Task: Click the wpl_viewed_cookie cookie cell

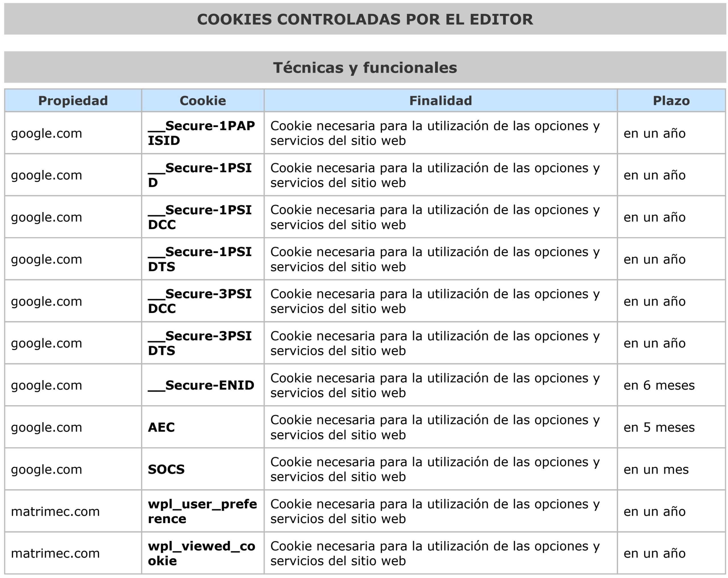Action: pos(202,553)
